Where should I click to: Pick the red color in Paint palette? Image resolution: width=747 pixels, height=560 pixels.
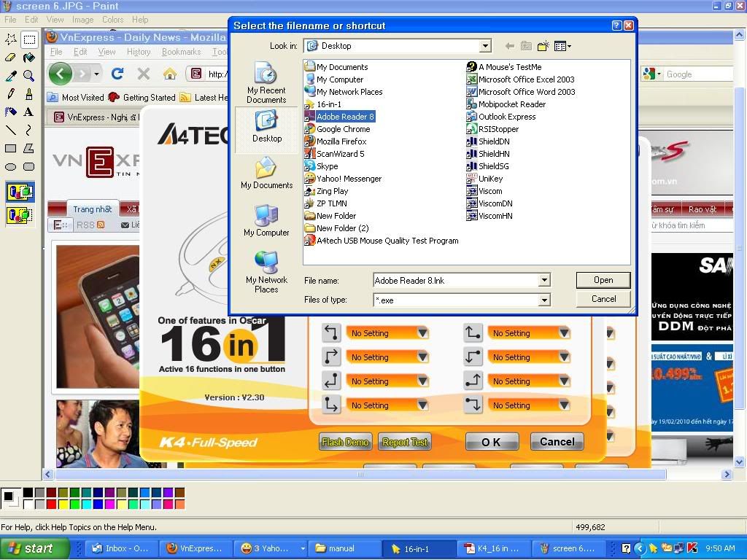tap(52, 504)
